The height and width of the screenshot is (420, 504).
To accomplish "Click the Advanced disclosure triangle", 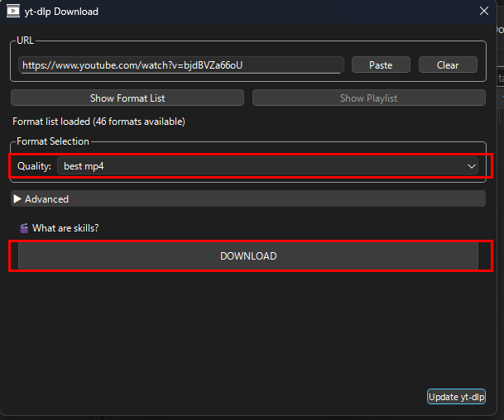I will 17,199.
